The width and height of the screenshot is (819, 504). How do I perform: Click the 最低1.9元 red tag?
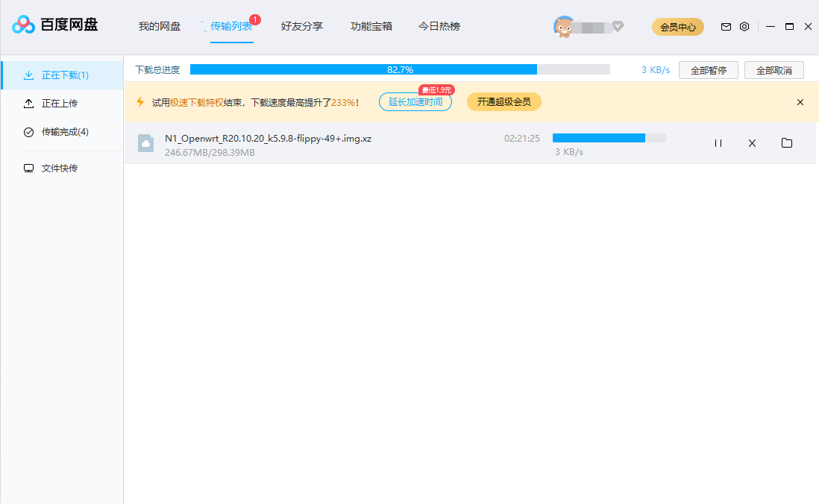pyautogui.click(x=436, y=89)
